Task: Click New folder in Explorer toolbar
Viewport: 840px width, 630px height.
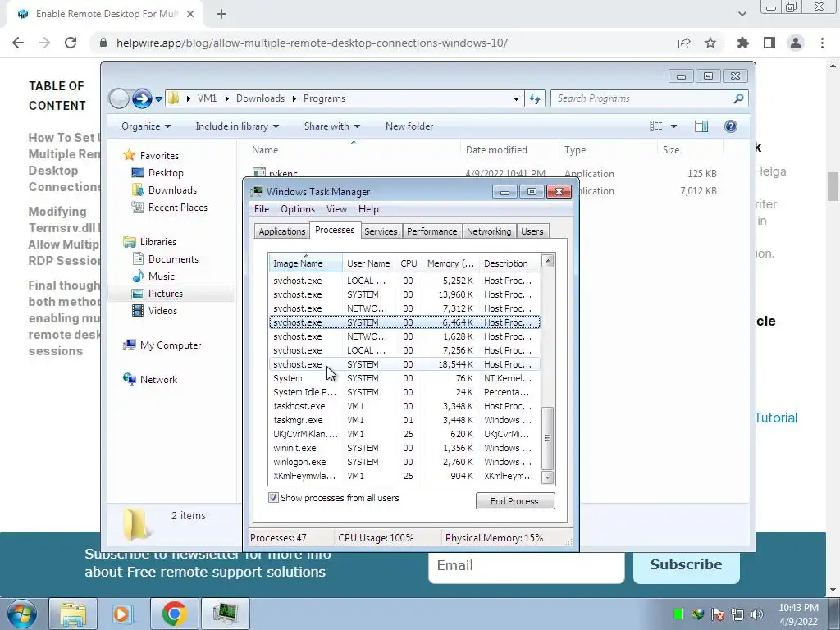Action: [409, 126]
